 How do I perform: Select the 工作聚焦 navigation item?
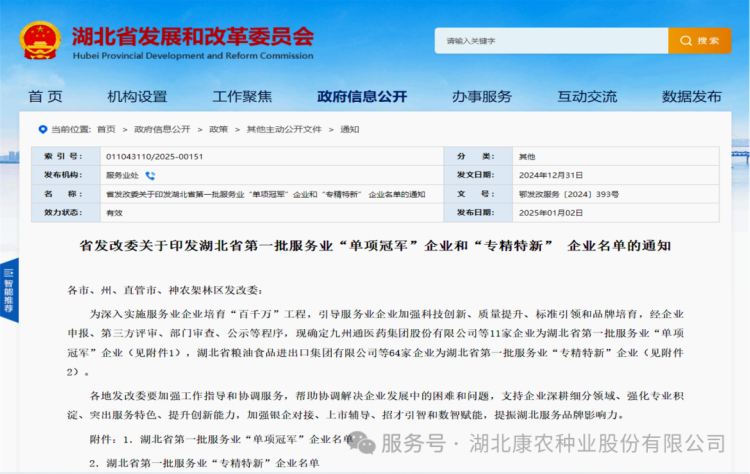(242, 97)
